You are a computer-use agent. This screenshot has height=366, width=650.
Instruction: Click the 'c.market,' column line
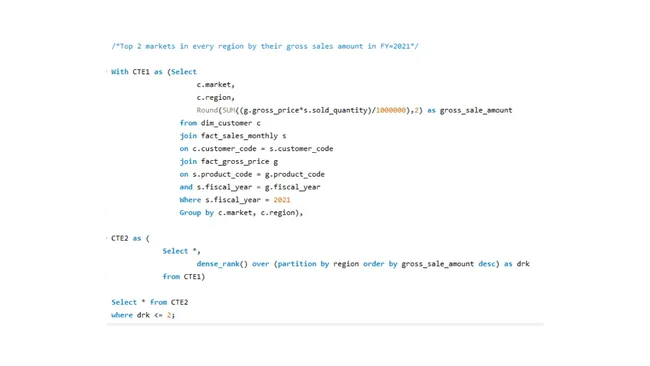(x=216, y=85)
